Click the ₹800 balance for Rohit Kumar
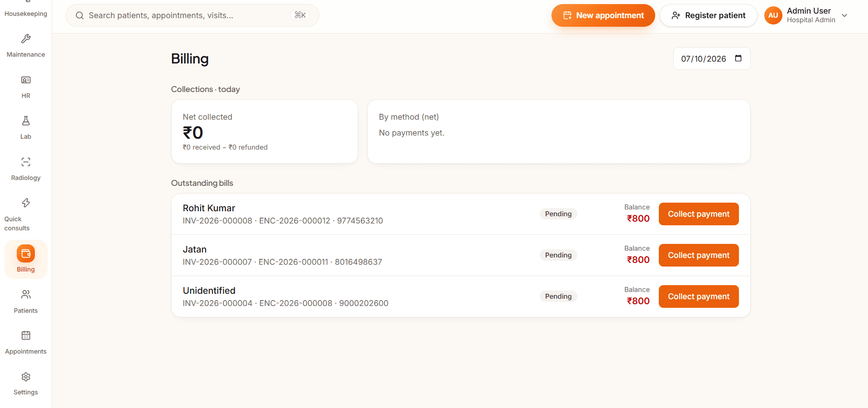 [x=638, y=219]
